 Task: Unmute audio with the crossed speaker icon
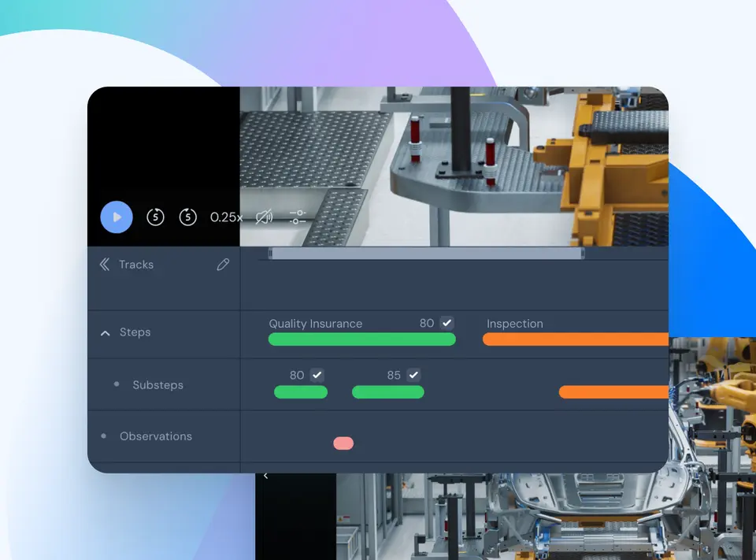point(265,217)
